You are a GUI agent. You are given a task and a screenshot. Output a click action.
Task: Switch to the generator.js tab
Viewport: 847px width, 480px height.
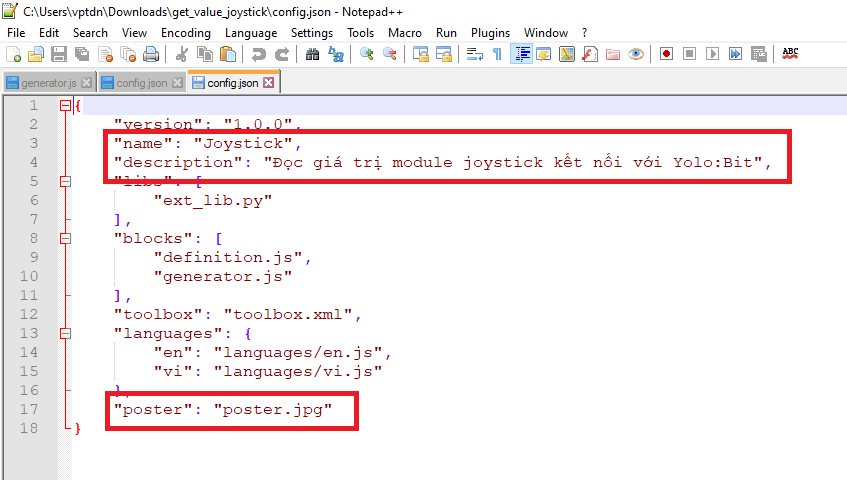(49, 83)
